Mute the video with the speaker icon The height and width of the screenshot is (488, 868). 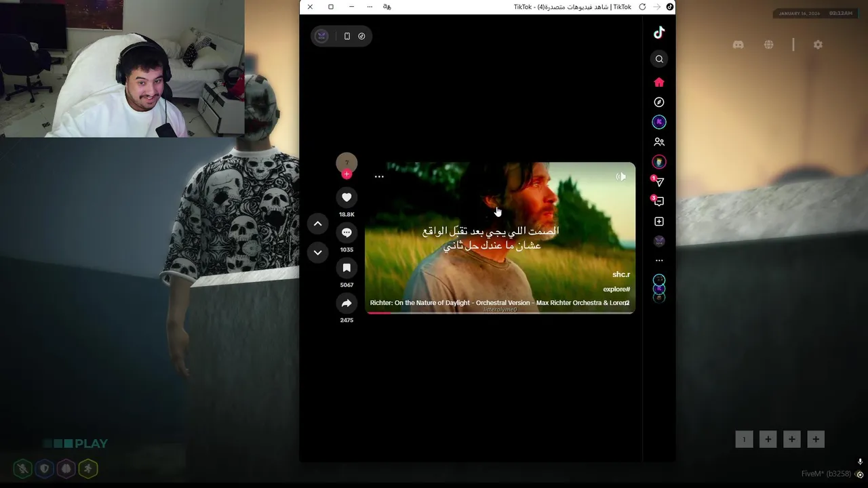point(620,177)
